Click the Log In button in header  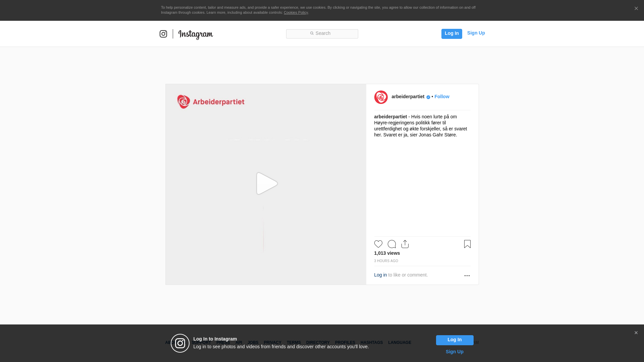(451, 34)
